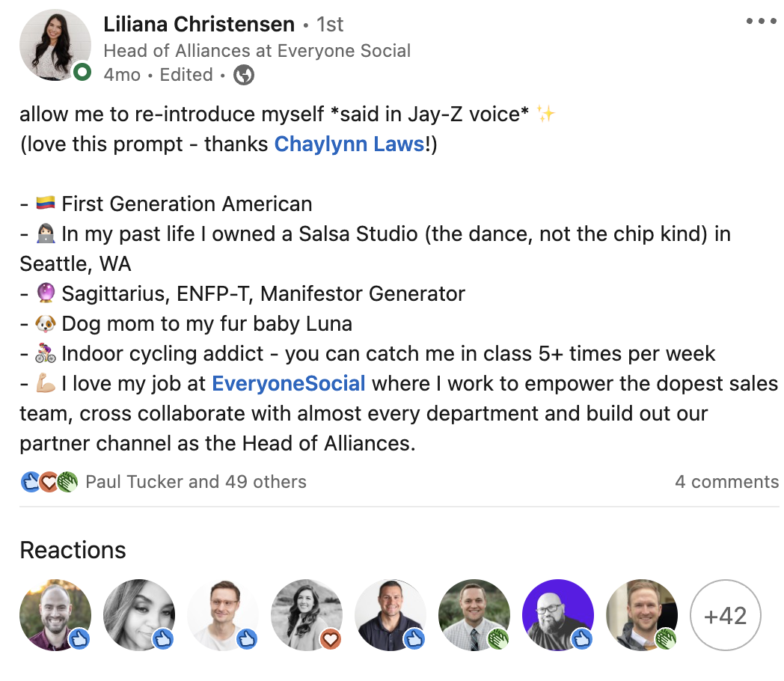Expand the 4 comments section
784x681 pixels.
point(727,482)
